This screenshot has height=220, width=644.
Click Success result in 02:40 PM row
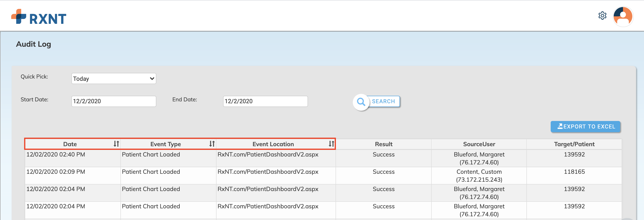pos(384,154)
